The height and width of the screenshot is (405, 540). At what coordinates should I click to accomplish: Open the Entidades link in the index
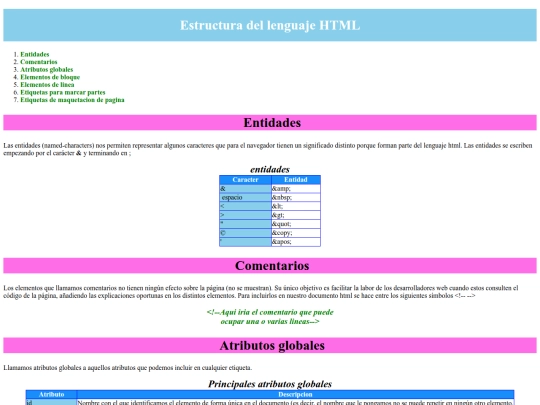(34, 54)
